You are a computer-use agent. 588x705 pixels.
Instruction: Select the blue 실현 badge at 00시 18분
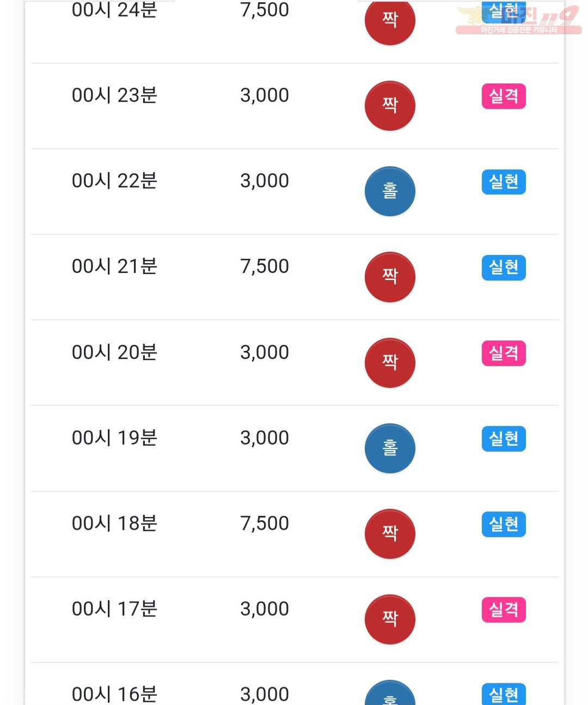(504, 524)
